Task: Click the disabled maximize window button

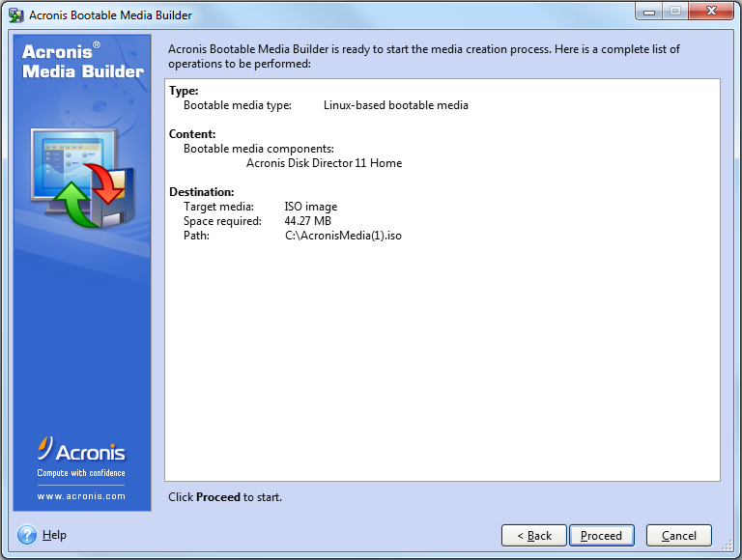Action: click(x=673, y=12)
